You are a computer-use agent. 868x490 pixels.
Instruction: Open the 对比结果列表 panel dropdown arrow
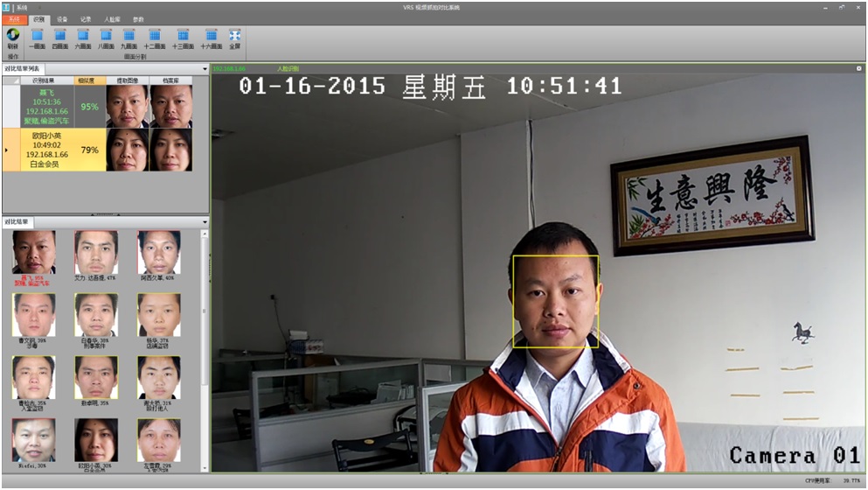point(205,69)
